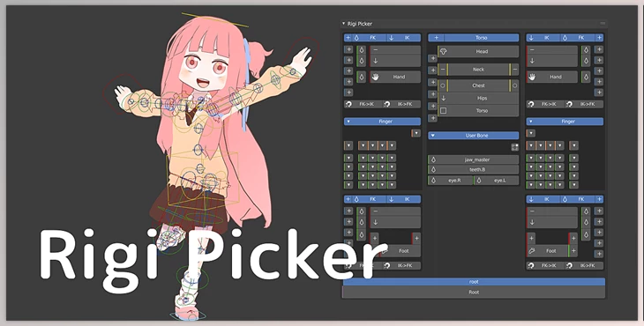Select eye.L user bone

pos(497,180)
